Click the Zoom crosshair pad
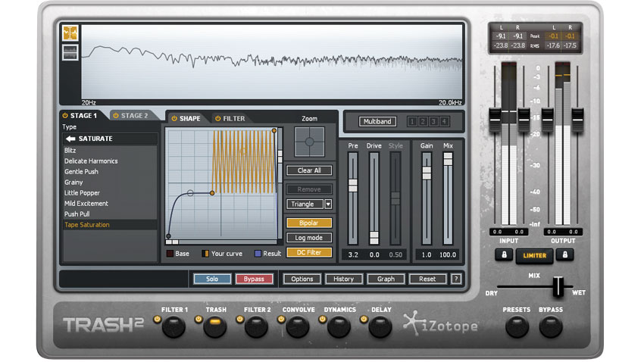Image resolution: width=644 pixels, height=362 pixels. tap(309, 142)
